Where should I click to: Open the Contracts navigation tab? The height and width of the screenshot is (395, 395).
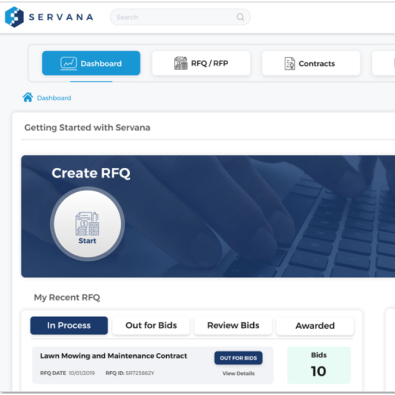311,63
